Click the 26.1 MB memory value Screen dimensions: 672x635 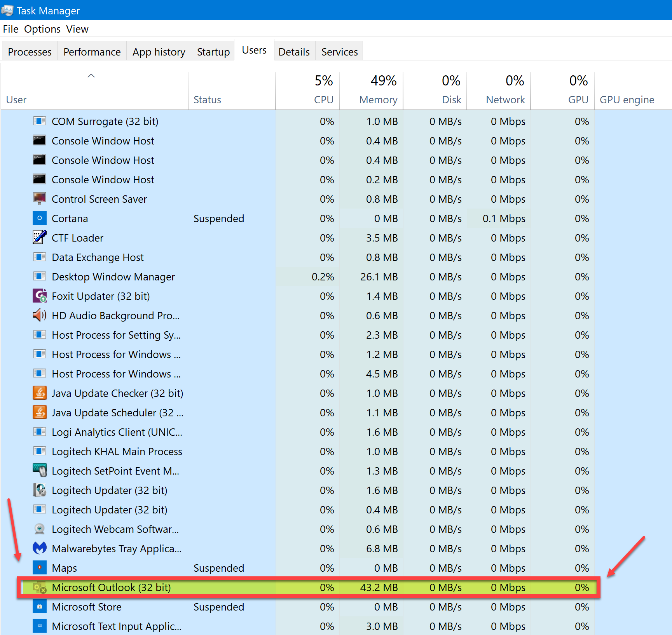[x=379, y=277]
